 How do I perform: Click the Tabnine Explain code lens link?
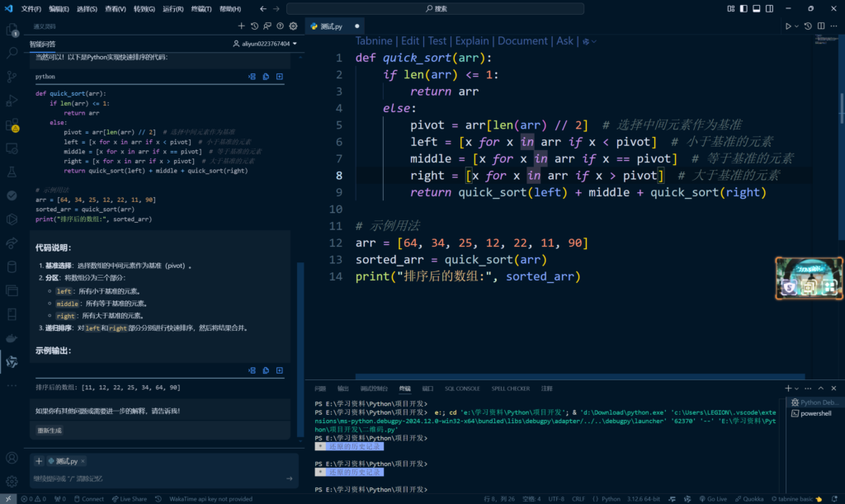471,40
